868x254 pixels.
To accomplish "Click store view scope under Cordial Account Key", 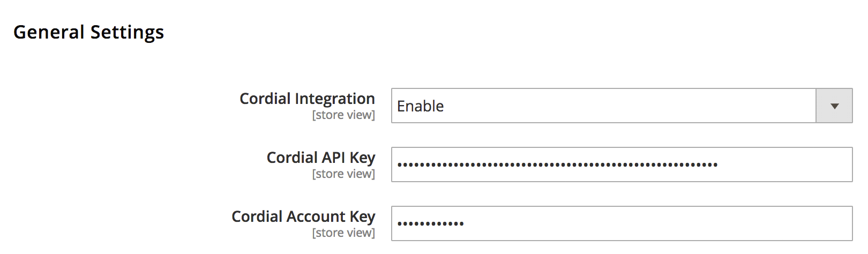I will [343, 233].
